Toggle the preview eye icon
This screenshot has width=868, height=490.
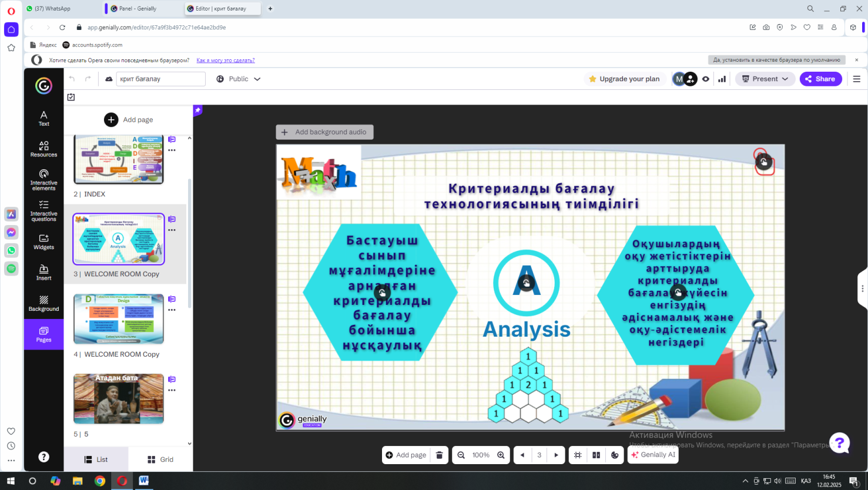tap(706, 79)
